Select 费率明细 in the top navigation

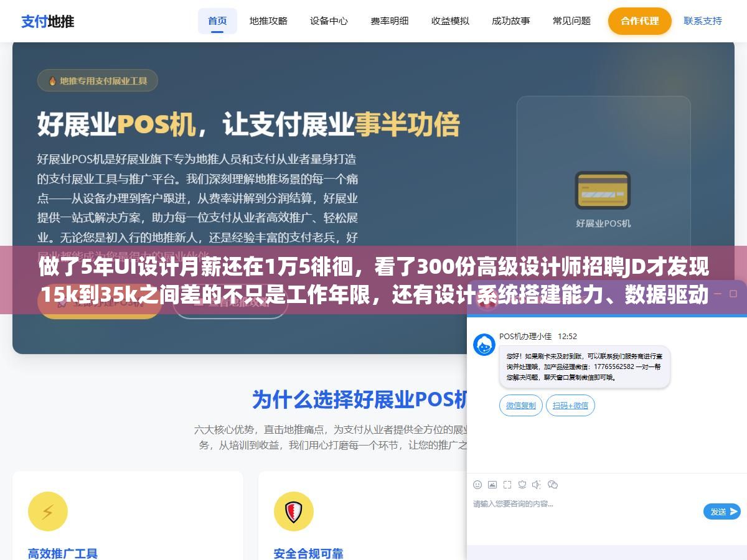tap(389, 21)
